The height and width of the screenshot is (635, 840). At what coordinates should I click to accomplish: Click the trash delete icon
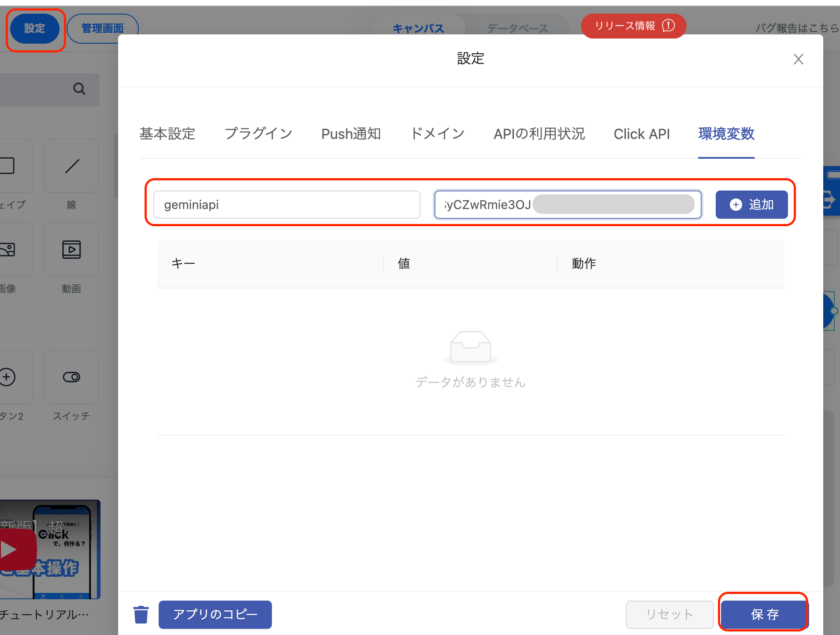(x=141, y=614)
